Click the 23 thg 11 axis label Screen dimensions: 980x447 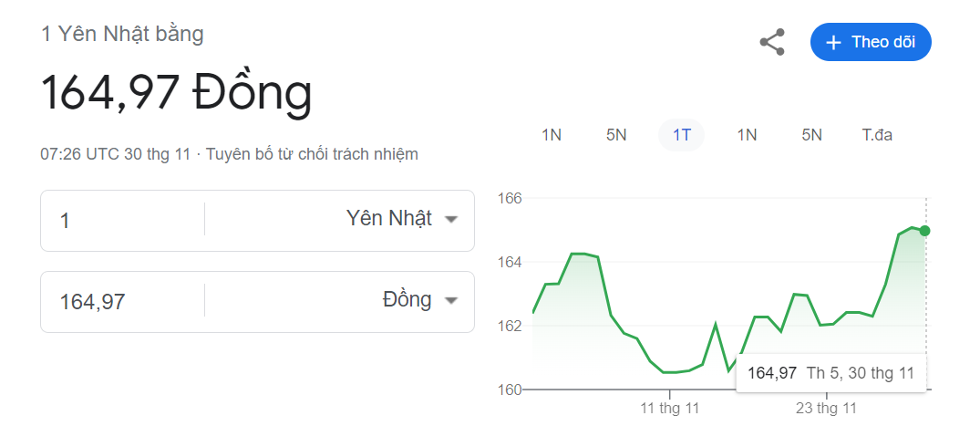click(826, 409)
